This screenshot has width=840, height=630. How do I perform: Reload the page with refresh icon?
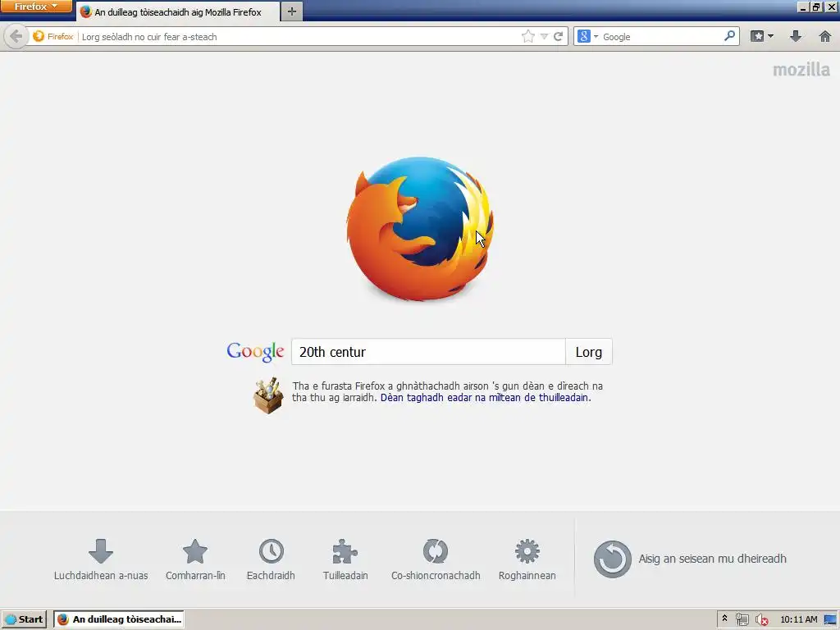(x=558, y=36)
